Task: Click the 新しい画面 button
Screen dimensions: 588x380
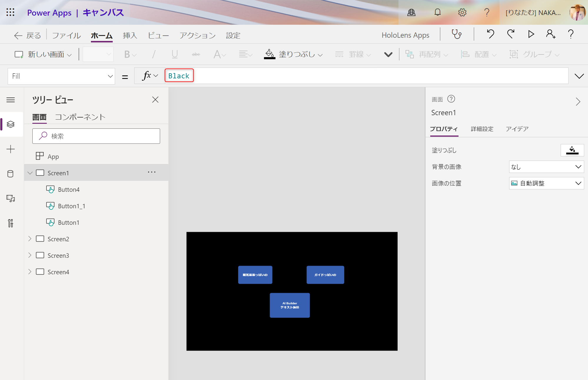Action: (x=43, y=54)
